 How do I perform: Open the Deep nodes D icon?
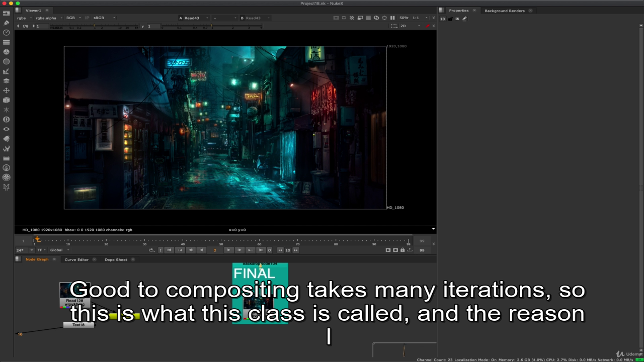click(7, 119)
